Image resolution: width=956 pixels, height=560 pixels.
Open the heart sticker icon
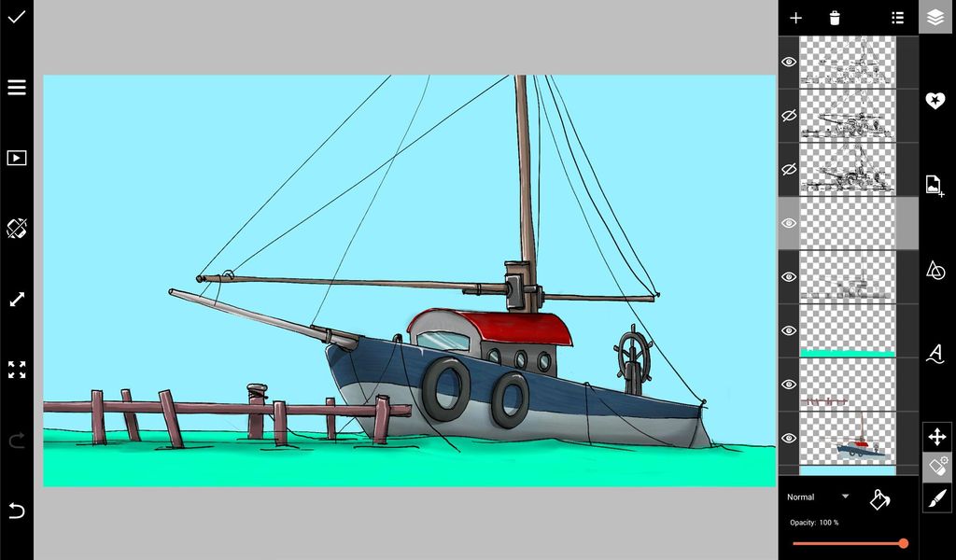(x=935, y=101)
